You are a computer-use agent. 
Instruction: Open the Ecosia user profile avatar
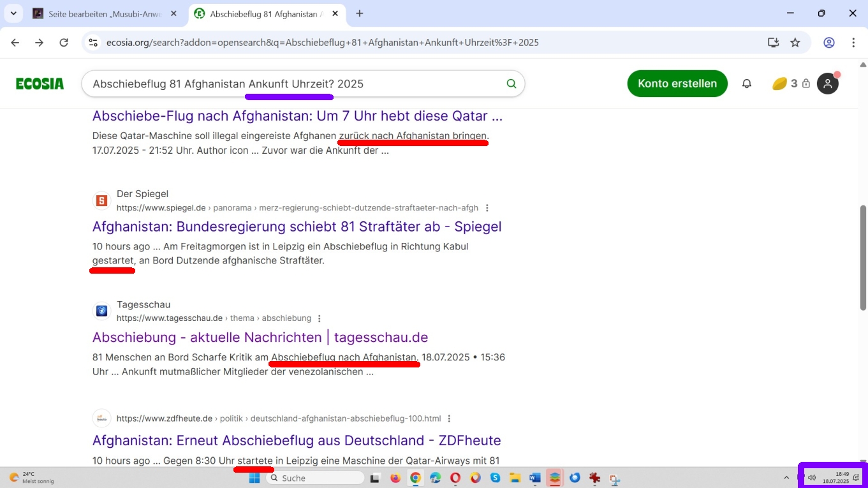pyautogui.click(x=828, y=84)
